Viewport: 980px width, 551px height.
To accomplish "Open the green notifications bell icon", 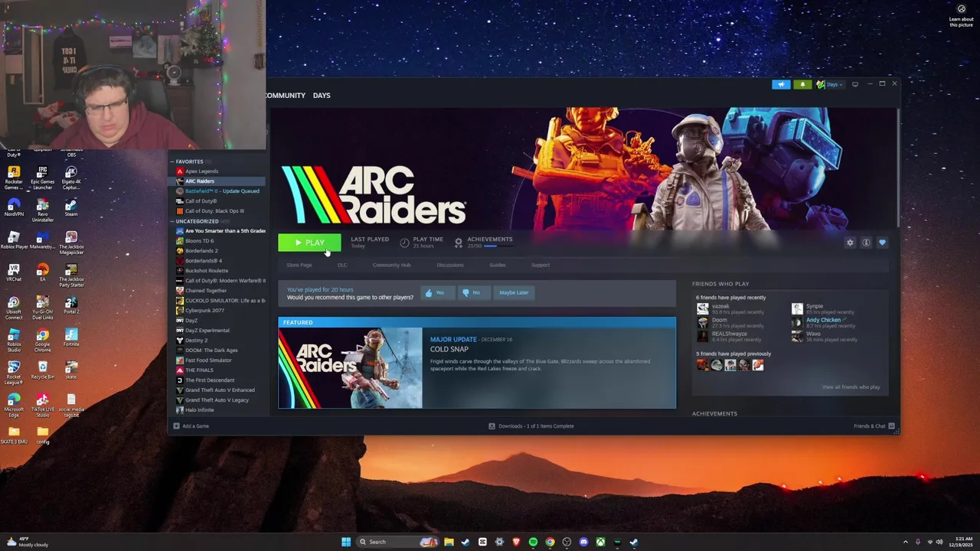I will (x=802, y=84).
